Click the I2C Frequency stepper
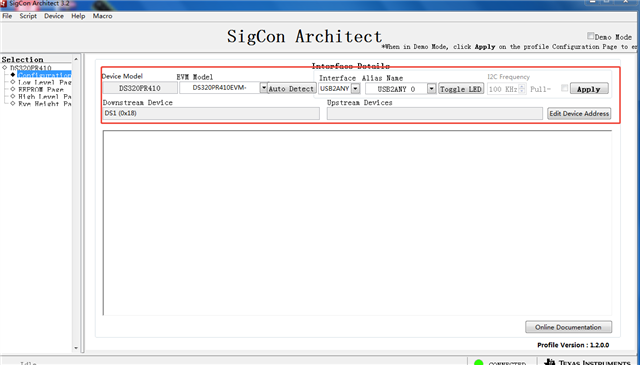 (522, 89)
